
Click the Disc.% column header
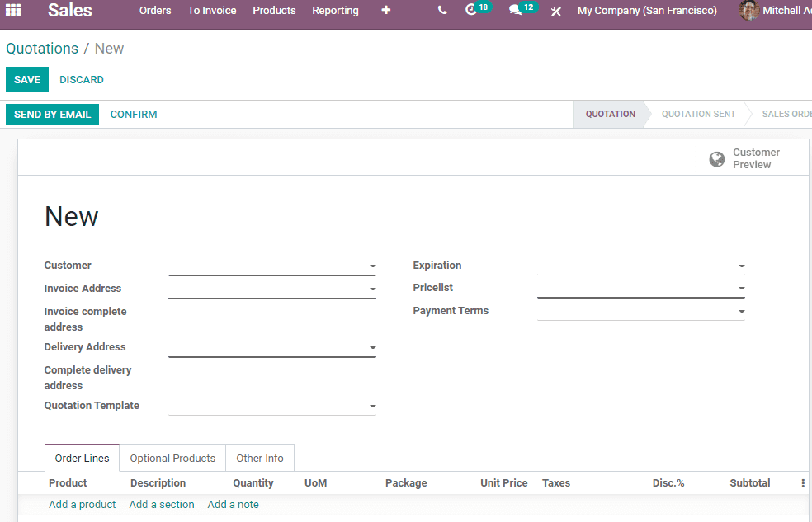(668, 482)
